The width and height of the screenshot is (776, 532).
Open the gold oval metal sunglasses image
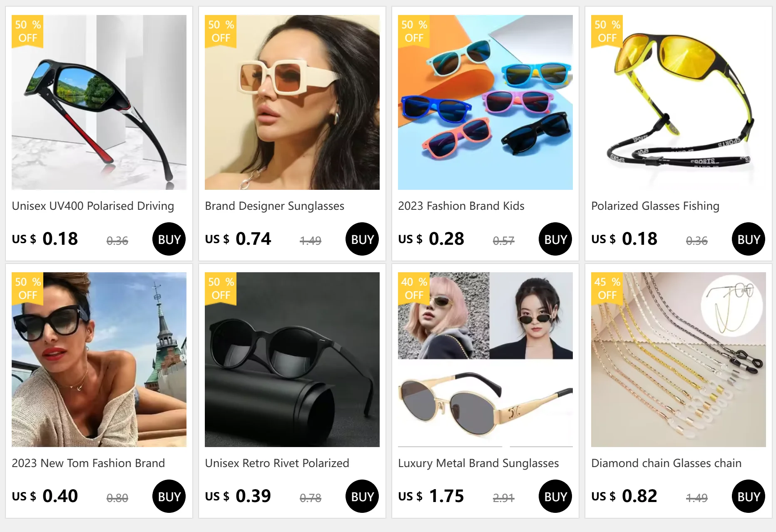tap(485, 360)
